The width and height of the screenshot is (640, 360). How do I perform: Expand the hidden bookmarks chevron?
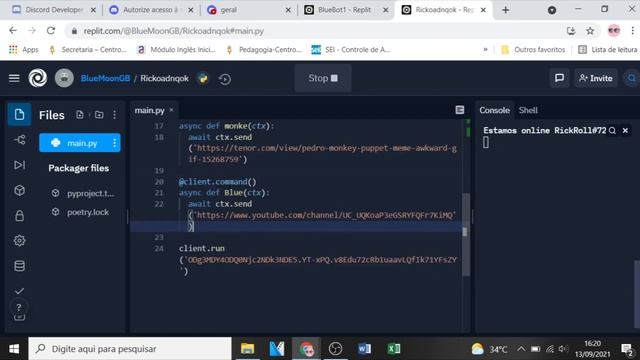click(x=485, y=49)
